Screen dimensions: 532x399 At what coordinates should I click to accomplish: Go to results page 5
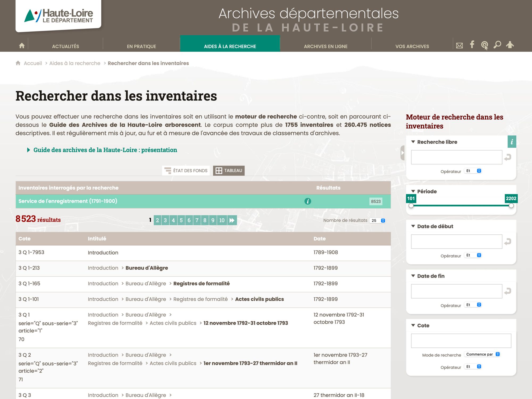(181, 220)
